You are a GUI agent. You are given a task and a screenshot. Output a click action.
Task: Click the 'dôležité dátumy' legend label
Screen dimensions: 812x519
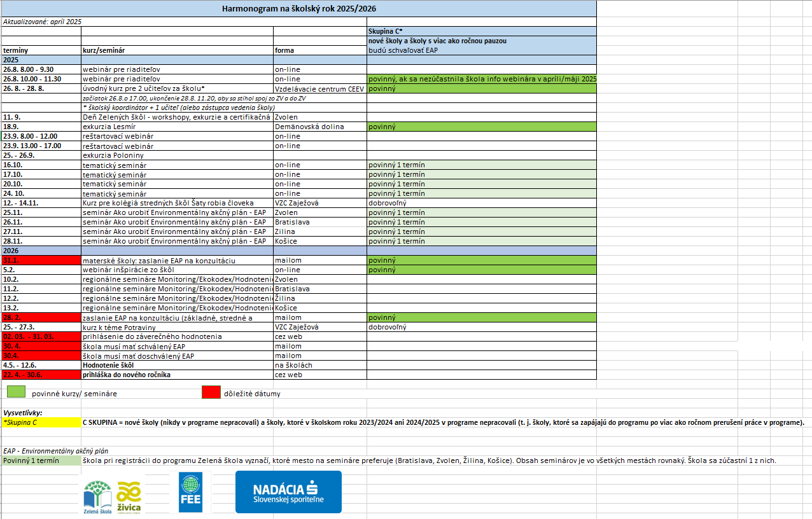click(252, 394)
